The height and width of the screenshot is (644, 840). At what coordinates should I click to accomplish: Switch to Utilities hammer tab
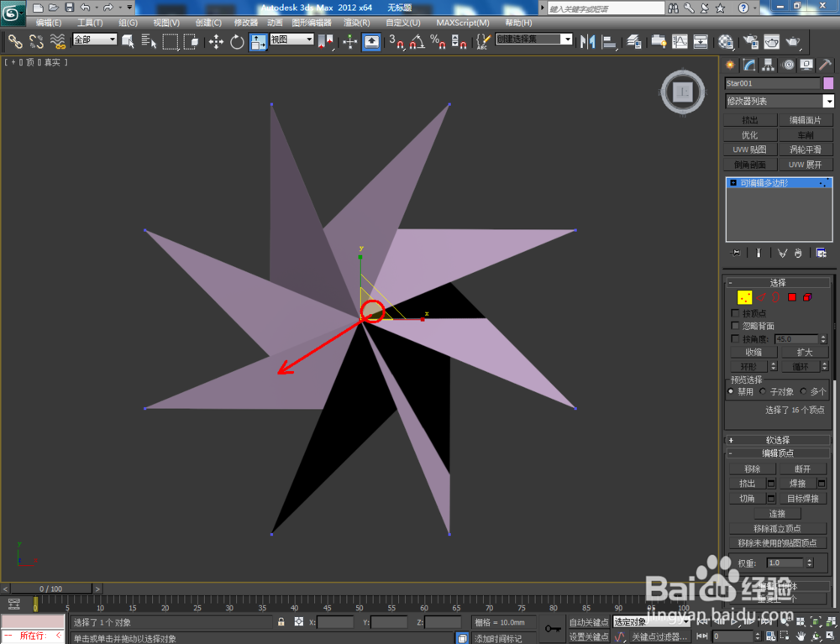pos(825,65)
